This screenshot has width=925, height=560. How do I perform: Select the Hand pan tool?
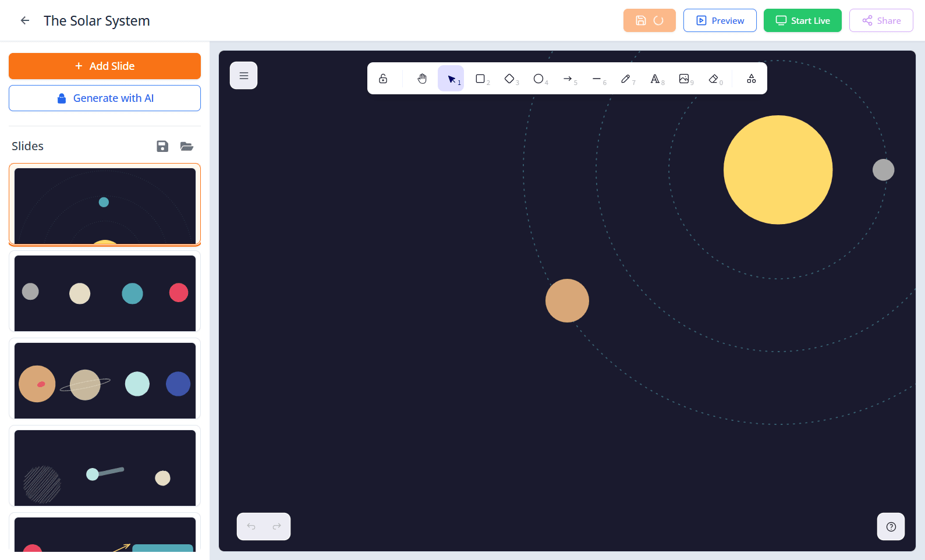[x=422, y=79]
